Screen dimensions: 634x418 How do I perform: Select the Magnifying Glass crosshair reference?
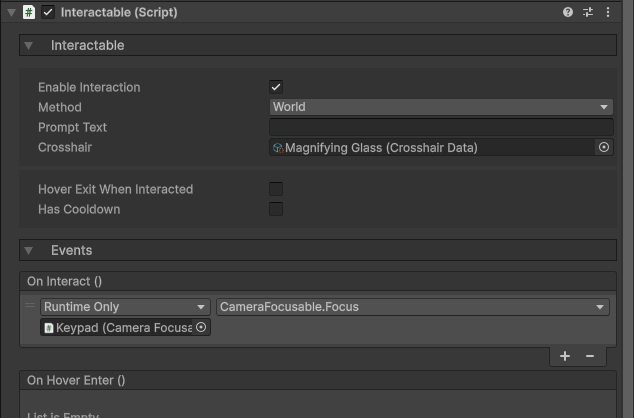point(430,147)
